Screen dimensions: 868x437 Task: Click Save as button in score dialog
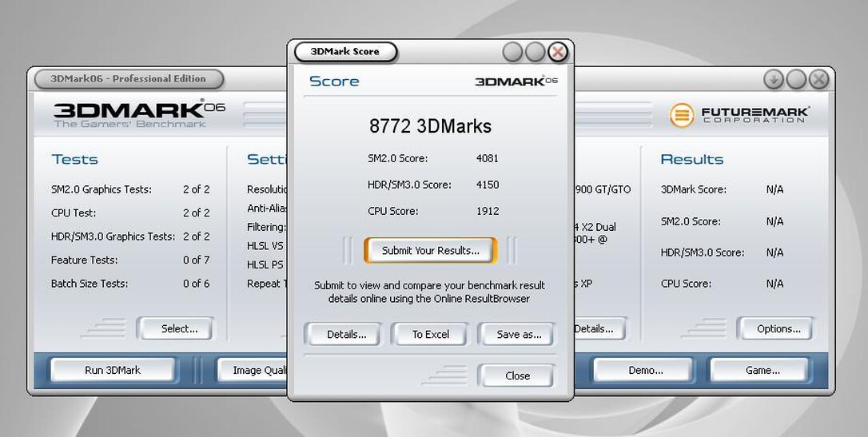pos(519,334)
